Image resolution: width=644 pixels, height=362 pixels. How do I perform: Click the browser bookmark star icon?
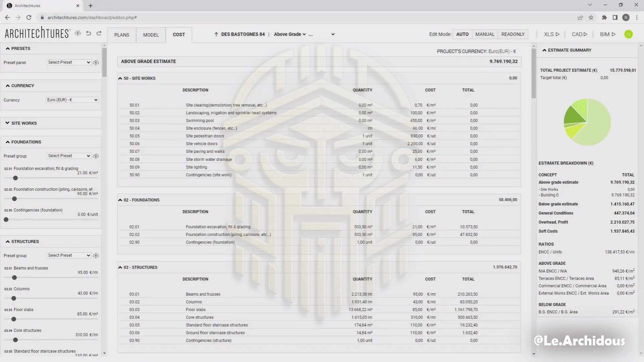[x=591, y=17]
